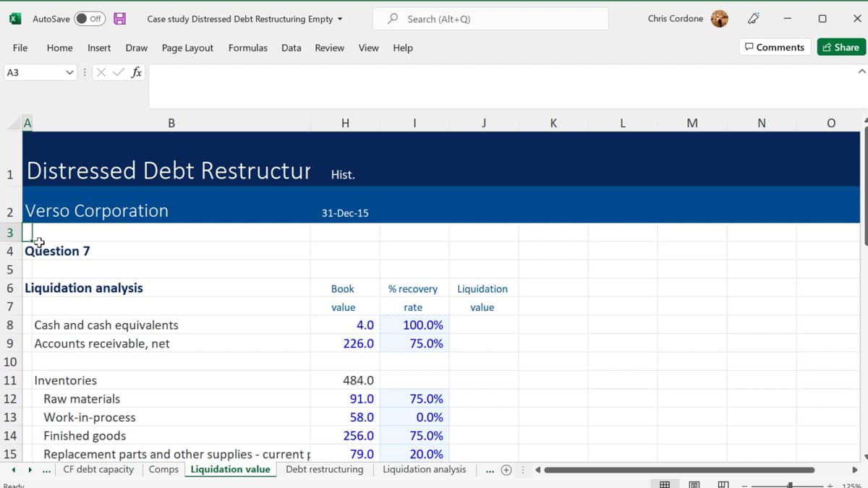Image resolution: width=868 pixels, height=488 pixels.
Task: Click the Inventories 484.0 cell
Action: pyautogui.click(x=345, y=380)
